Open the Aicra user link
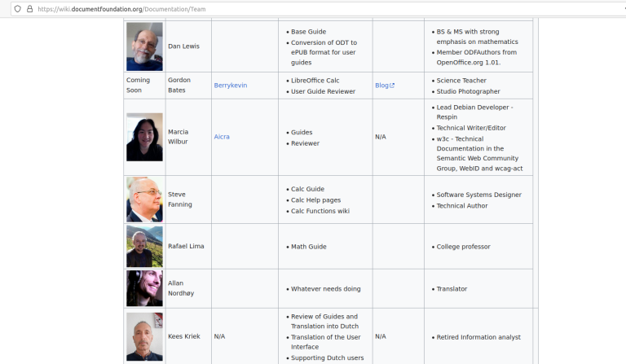The height and width of the screenshot is (364, 626). click(222, 137)
